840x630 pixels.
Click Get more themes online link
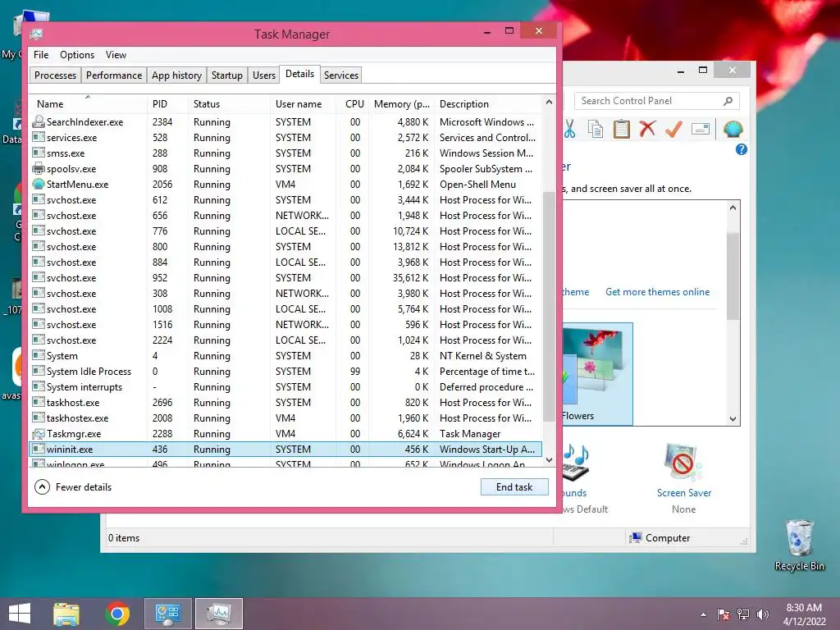(657, 292)
